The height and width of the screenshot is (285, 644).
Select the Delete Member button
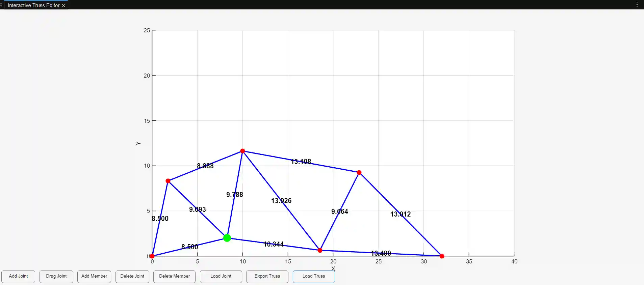pos(174,276)
